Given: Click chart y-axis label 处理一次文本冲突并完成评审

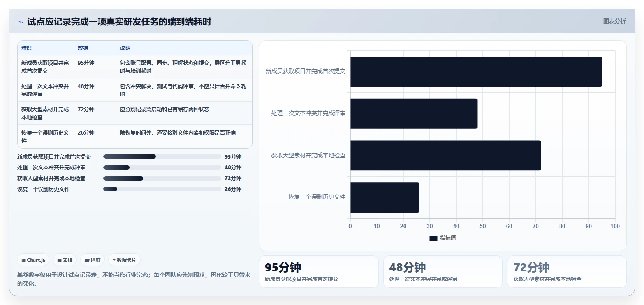Looking at the screenshot, I should [x=308, y=113].
